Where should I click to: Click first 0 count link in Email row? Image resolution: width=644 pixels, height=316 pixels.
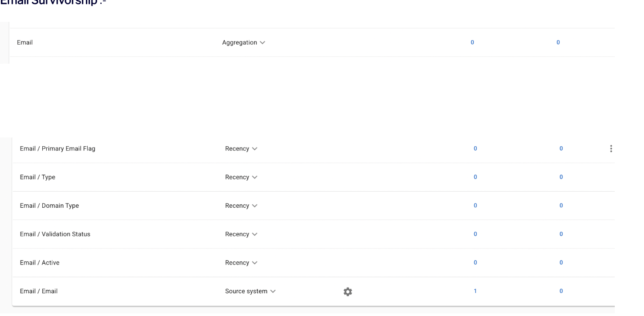click(472, 43)
